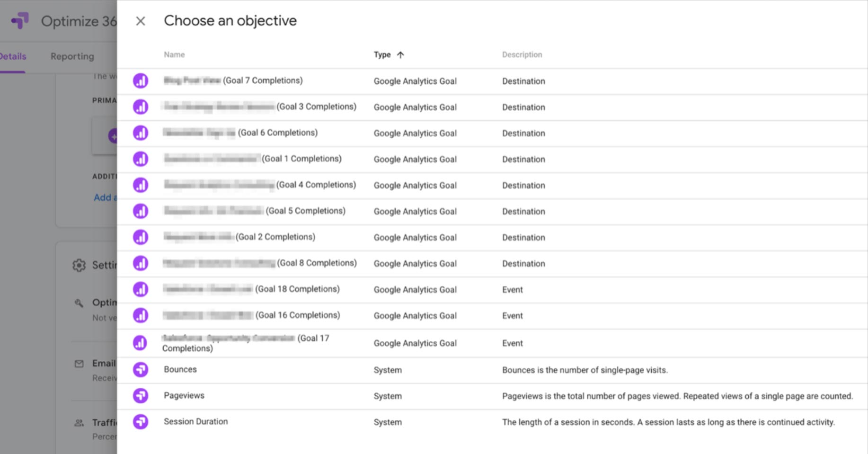868x454 pixels.
Task: Click the Optimize 360 logo icon
Action: (x=19, y=21)
